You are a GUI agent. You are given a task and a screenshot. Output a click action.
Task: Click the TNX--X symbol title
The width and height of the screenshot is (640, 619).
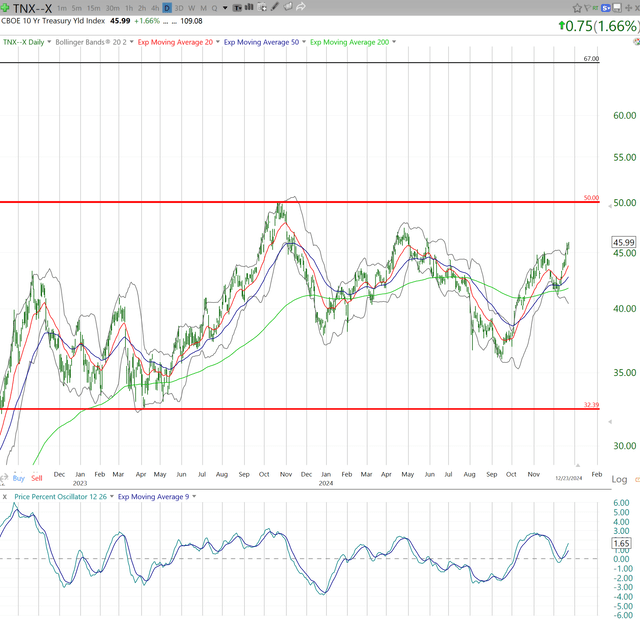32,8
